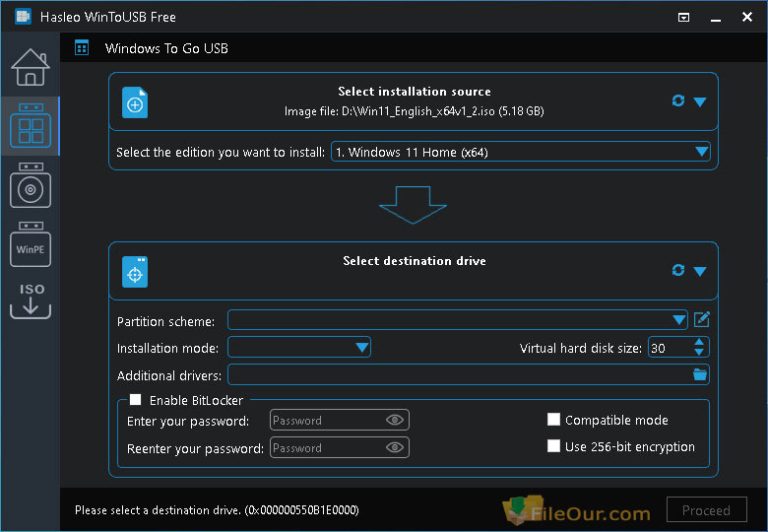Viewport: 768px width, 532px height.
Task: Click the Windows To Go USB header icon
Action: click(x=82, y=48)
